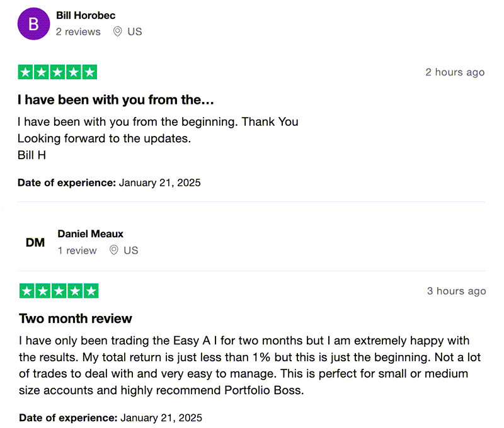Click Bill's "Date of experience: January 21, 2025"
Image resolution: width=504 pixels, height=428 pixels.
coord(109,183)
